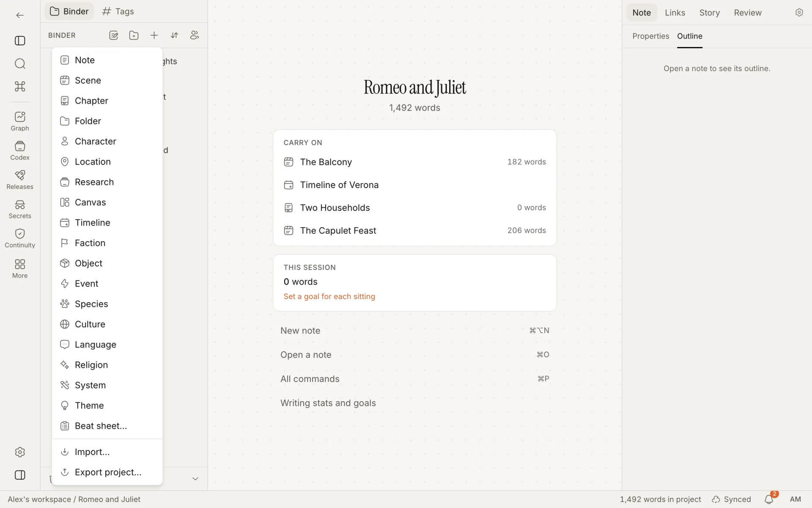Image resolution: width=812 pixels, height=508 pixels.
Task: Open the Continuity checker
Action: (x=20, y=238)
